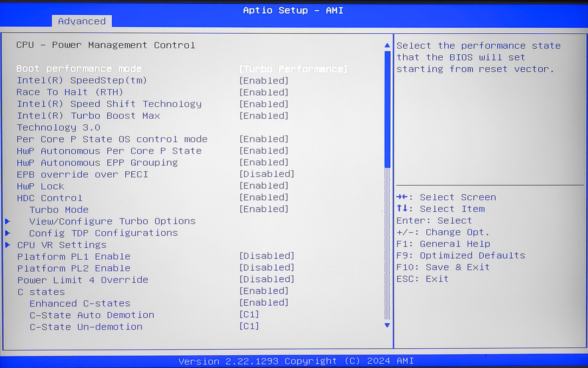
Task: Open View/Configure Turbo Options submenu
Action: (x=112, y=221)
